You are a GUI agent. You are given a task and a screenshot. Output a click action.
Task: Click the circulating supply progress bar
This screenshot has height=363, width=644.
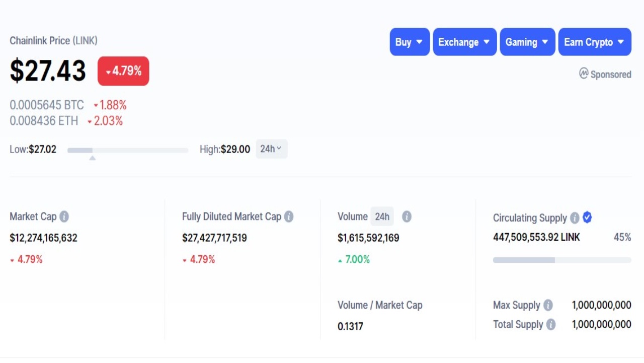point(562,260)
